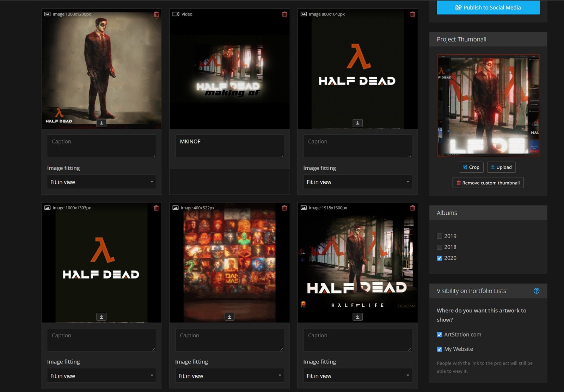
Task: Click the 'Visibility on Portfolio Lists' heading
Action: coord(471,291)
